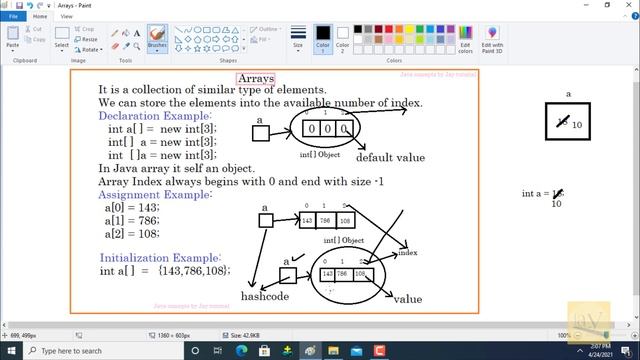
Task: Click the zoom in plus button
Action: [634, 336]
